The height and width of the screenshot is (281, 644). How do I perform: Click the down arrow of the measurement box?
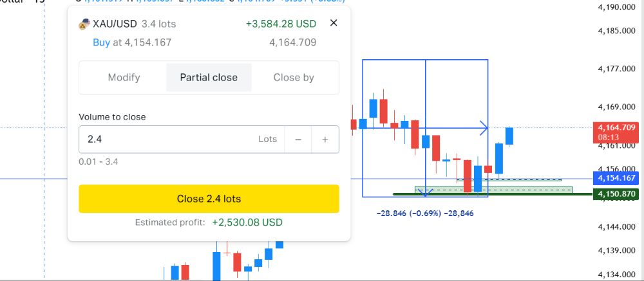[x=426, y=192]
